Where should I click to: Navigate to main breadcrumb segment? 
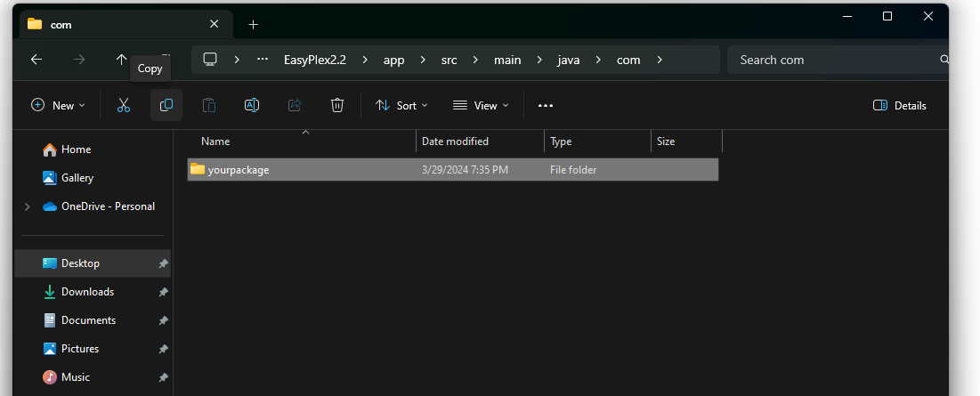tap(507, 60)
